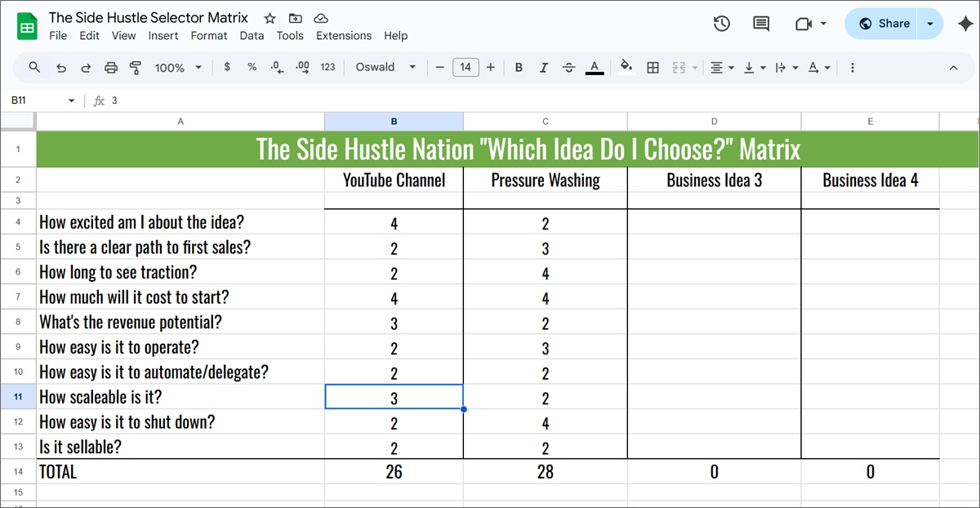Open the Format menu
This screenshot has height=508, width=980.
click(209, 36)
